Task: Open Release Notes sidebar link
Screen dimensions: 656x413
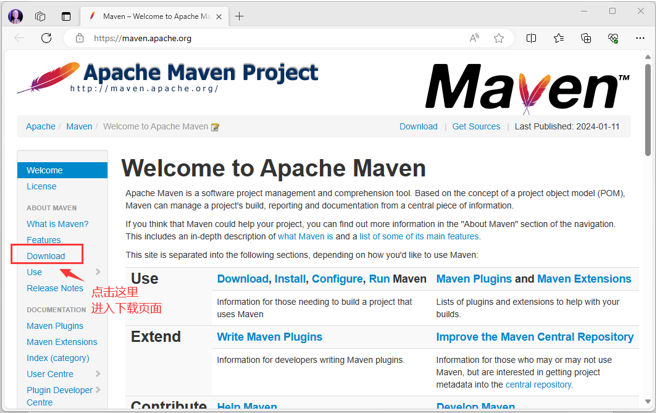Action: [x=55, y=288]
